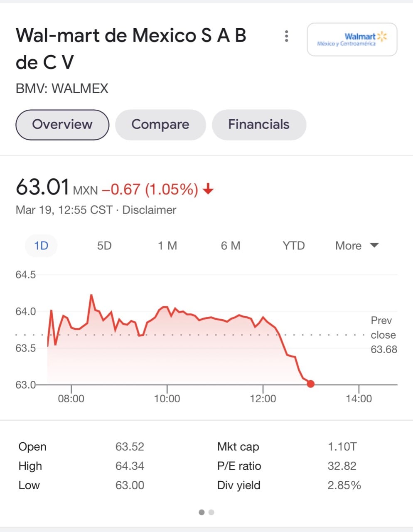This screenshot has width=413, height=532.
Task: Select the 6 M time range
Action: click(231, 246)
